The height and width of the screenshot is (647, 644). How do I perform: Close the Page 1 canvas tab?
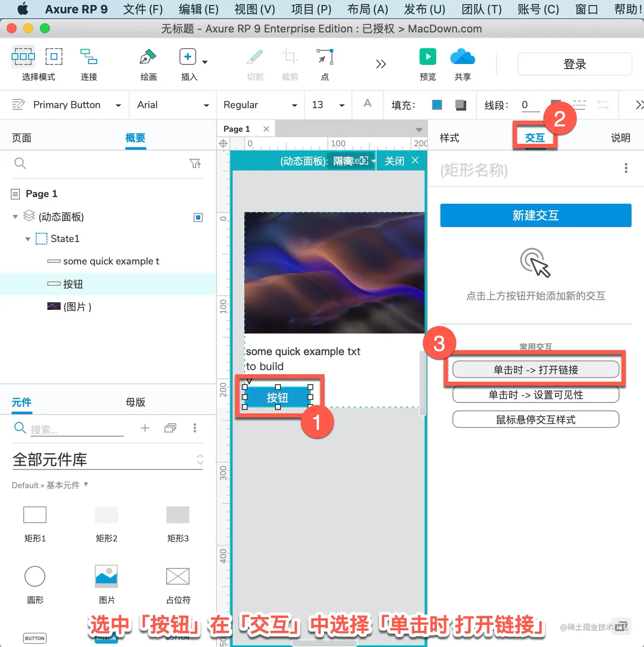266,129
